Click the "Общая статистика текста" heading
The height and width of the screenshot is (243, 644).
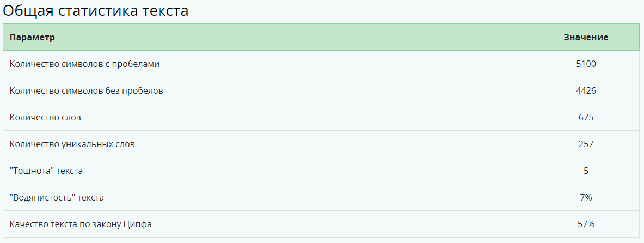96,11
